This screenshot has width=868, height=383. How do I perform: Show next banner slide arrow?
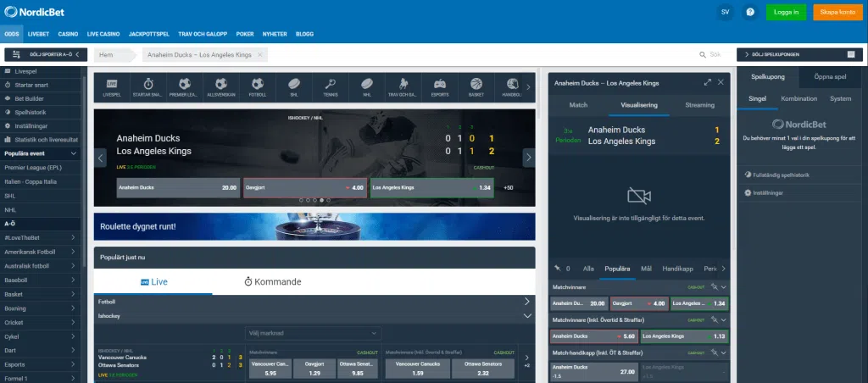click(x=529, y=158)
